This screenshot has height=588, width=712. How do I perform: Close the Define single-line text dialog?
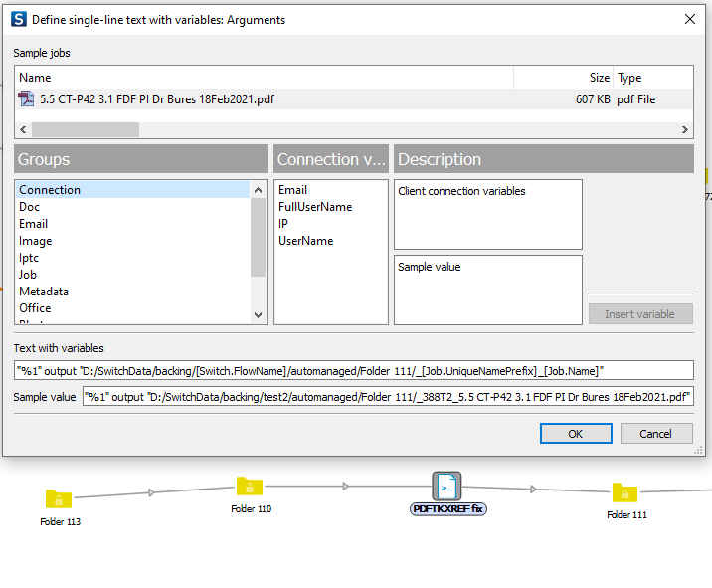click(x=689, y=19)
